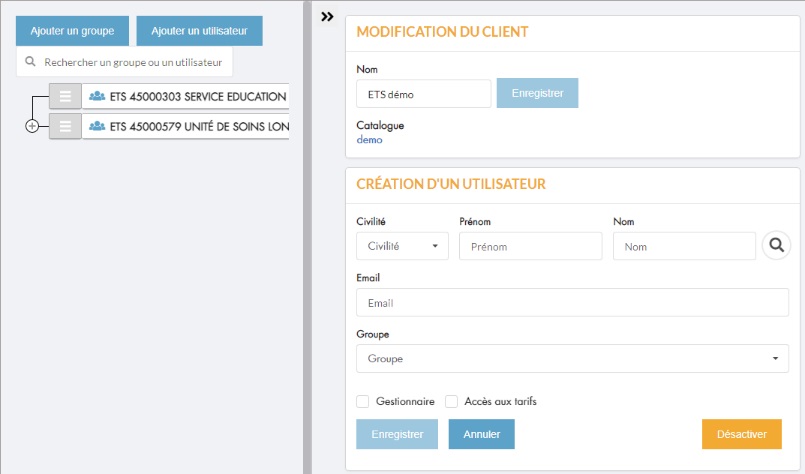Focus the Email input field
The image size is (805, 474).
pos(572,302)
